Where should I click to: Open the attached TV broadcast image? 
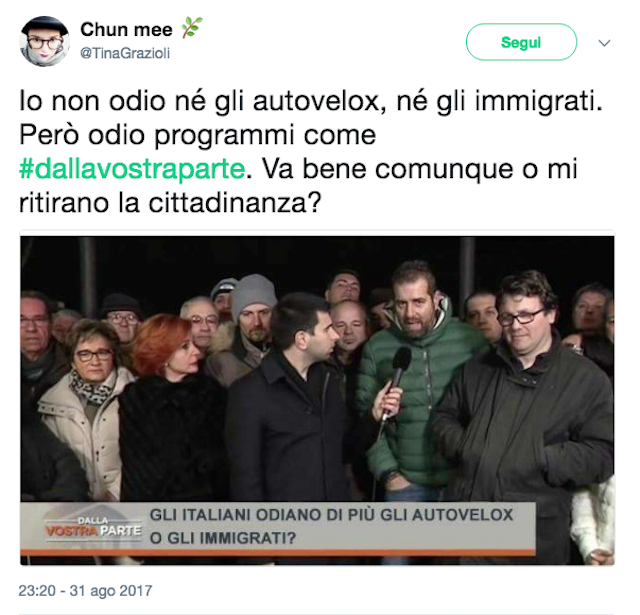[317, 400]
